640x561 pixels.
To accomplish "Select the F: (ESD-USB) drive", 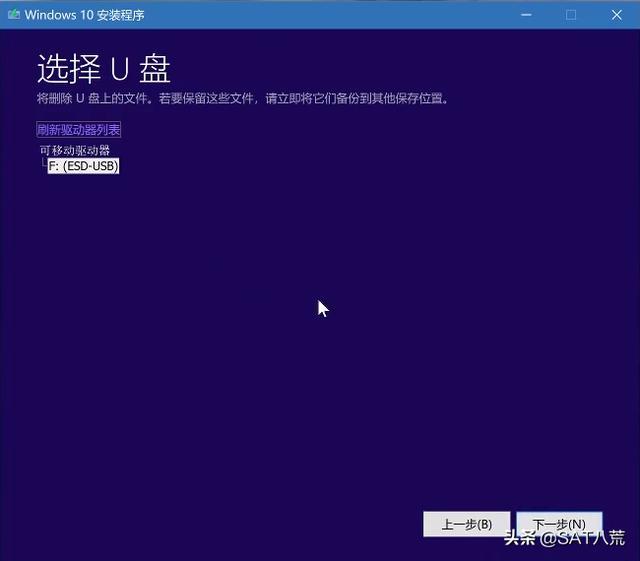I will click(83, 166).
